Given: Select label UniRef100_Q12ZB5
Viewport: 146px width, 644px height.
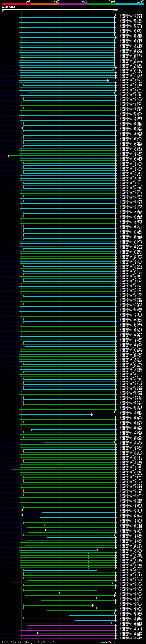Looking at the screenshot, I should pos(131,623).
